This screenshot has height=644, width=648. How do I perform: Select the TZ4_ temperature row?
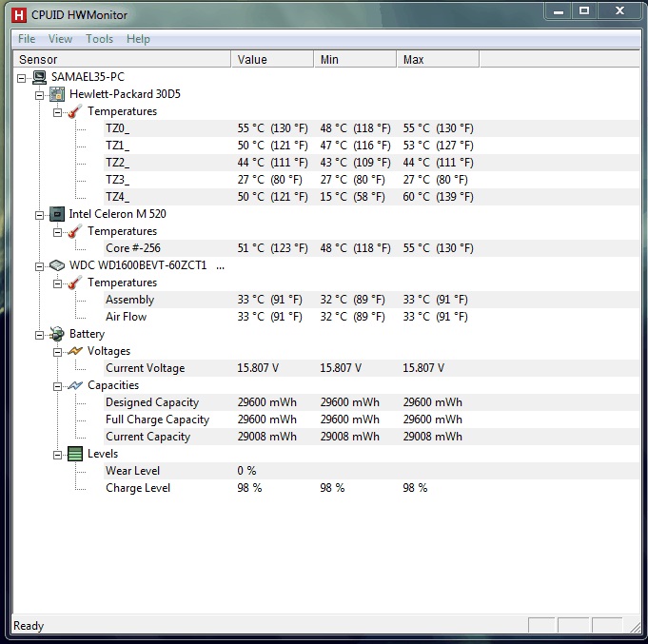click(371, 197)
